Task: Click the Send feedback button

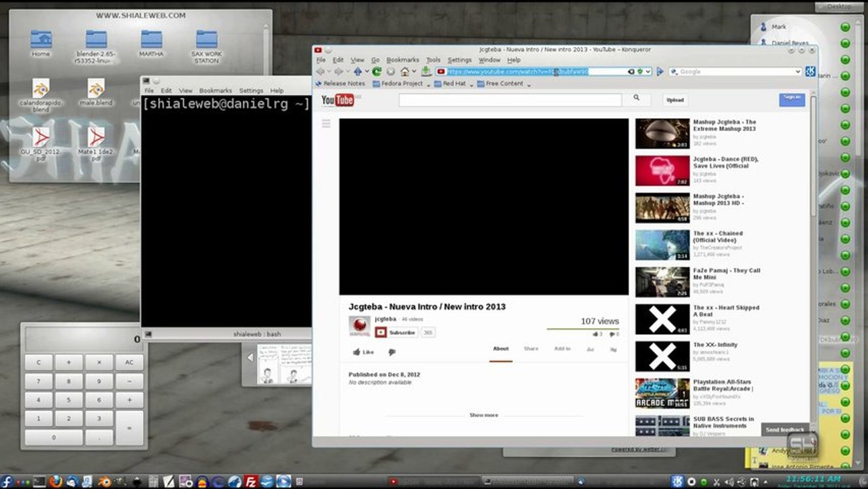Action: pos(785,429)
